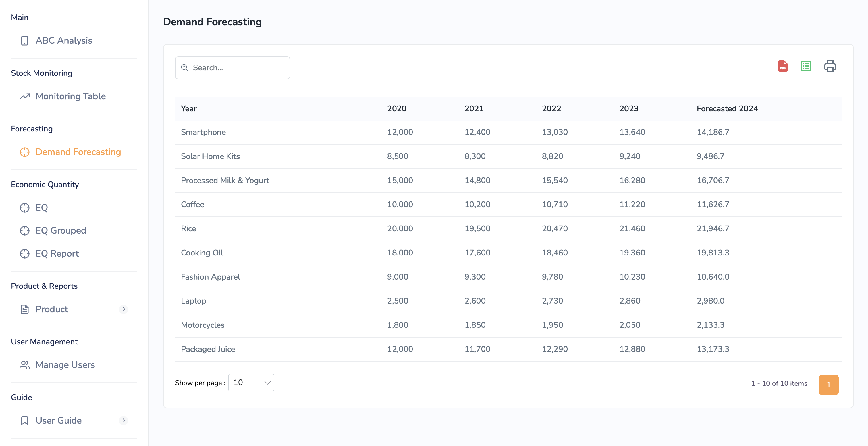Screen dimensions: 868x446
Task: Click the Forecasted 2024 column header
Action: pyautogui.click(x=727, y=109)
